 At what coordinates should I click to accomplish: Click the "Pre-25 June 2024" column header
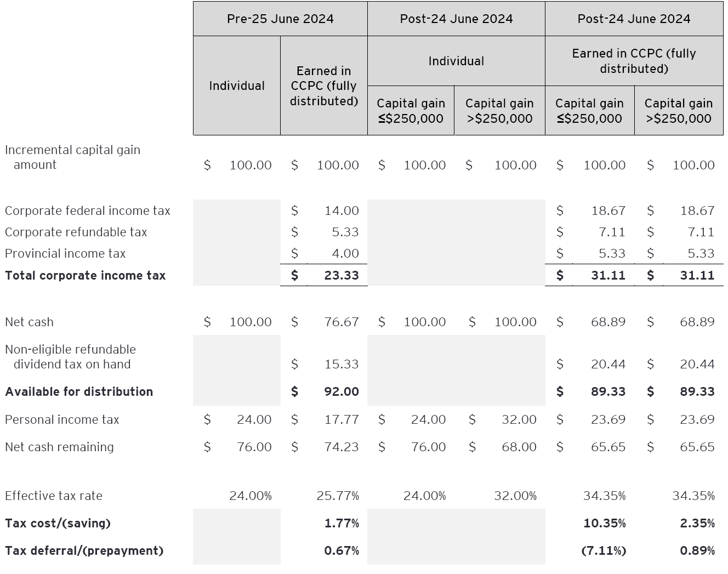pyautogui.click(x=280, y=19)
